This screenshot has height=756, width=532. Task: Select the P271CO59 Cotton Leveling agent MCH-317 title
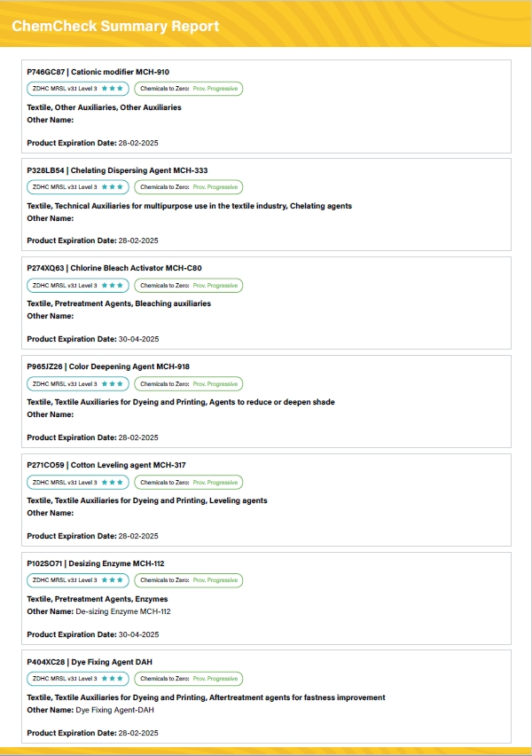(x=106, y=465)
